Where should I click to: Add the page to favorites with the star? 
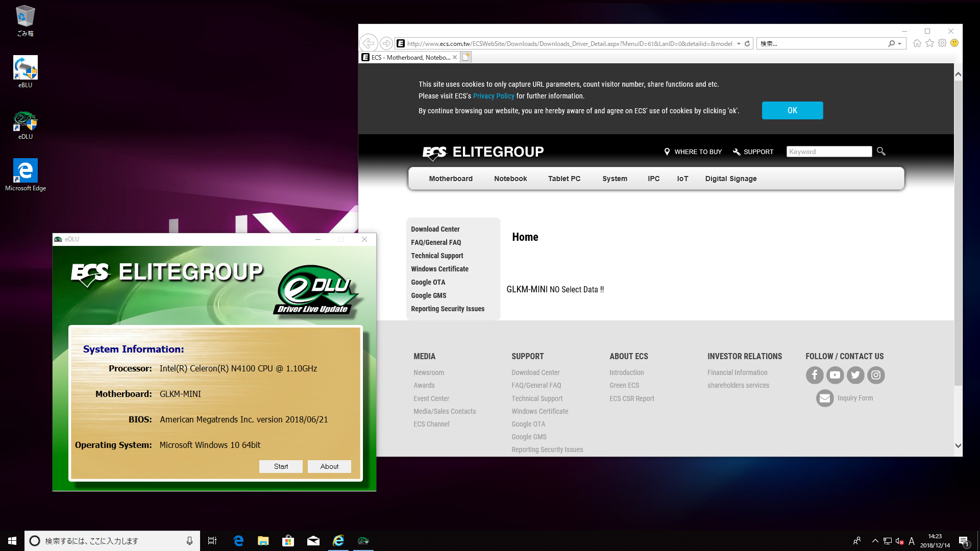[929, 43]
